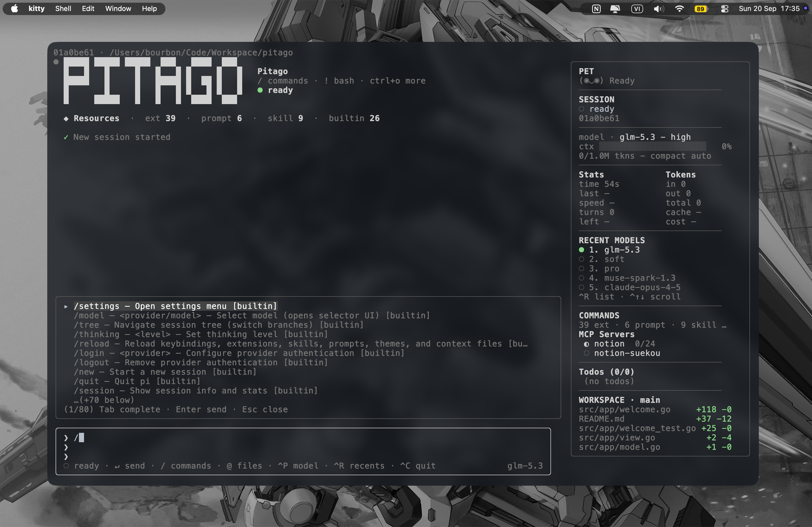This screenshot has height=527, width=812.
Task: Open the Shell menu
Action: tap(63, 9)
